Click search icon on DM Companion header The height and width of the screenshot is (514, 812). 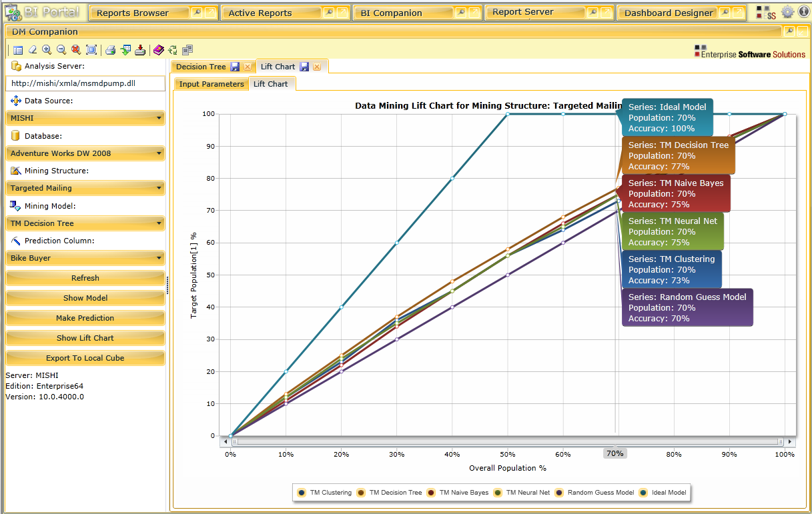pyautogui.click(x=789, y=31)
